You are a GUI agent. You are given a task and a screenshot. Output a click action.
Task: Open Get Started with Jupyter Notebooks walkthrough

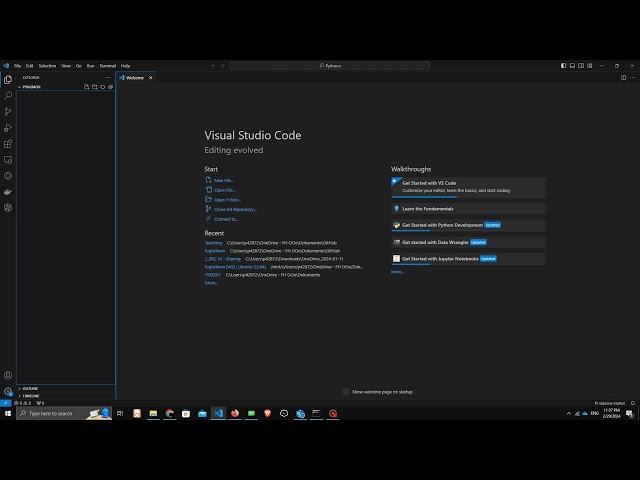[x=469, y=259]
